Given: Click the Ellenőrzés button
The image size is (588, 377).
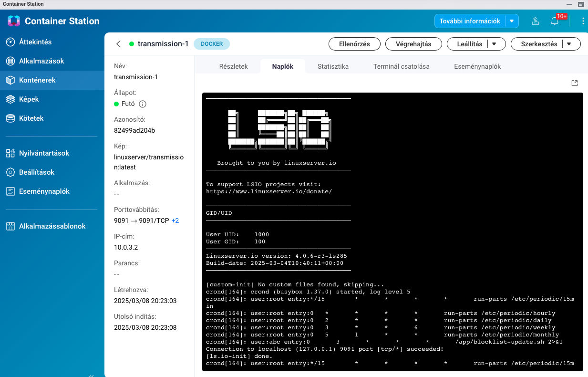Looking at the screenshot, I should pyautogui.click(x=354, y=44).
